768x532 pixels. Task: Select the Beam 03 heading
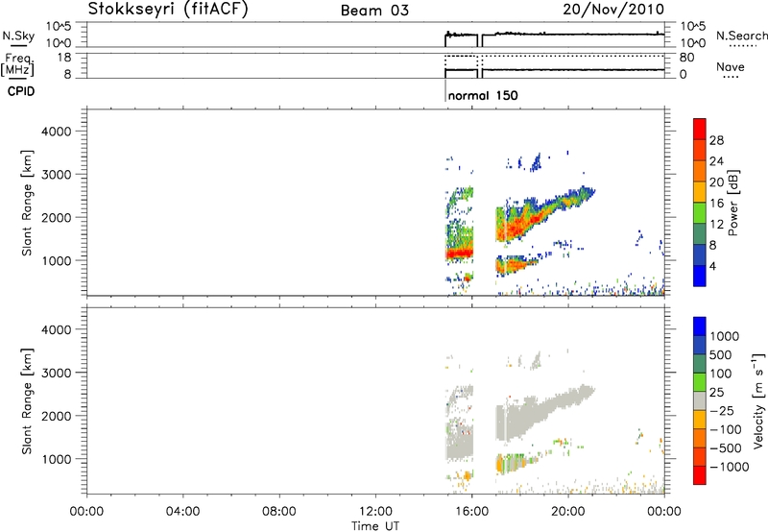coord(374,11)
